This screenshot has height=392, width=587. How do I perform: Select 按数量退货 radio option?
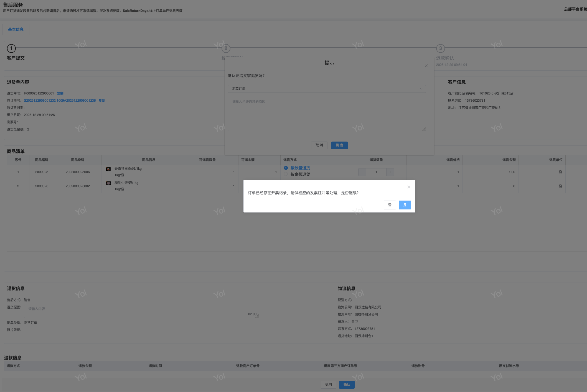click(x=286, y=168)
